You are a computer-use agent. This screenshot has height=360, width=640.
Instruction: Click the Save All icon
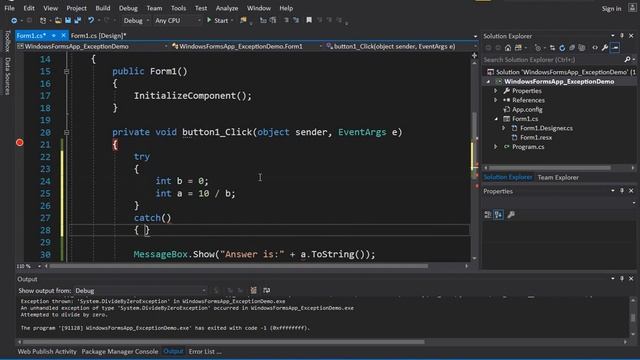tap(78, 20)
